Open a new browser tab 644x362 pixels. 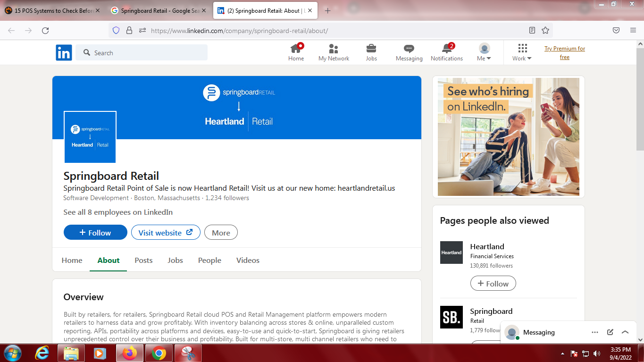click(328, 10)
